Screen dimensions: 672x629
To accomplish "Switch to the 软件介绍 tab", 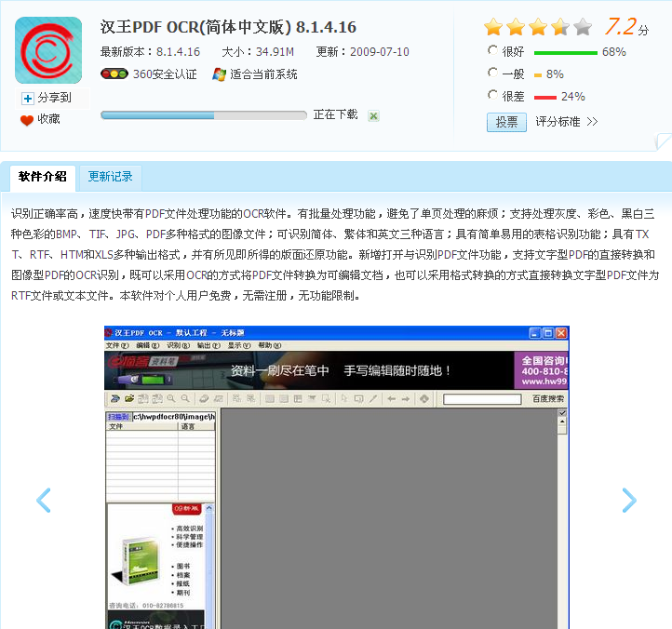I will [43, 177].
